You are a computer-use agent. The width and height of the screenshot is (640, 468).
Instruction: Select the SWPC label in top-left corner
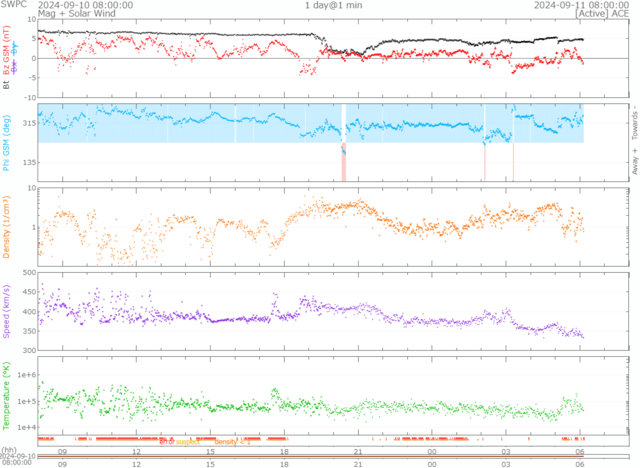point(15,5)
